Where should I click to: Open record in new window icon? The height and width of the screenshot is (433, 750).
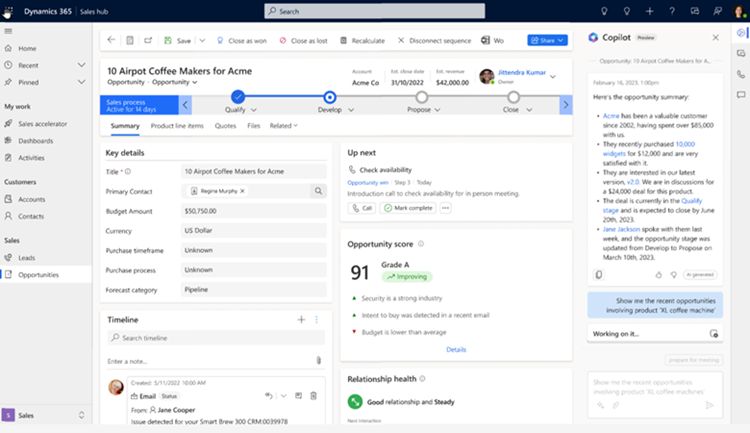[x=148, y=40]
